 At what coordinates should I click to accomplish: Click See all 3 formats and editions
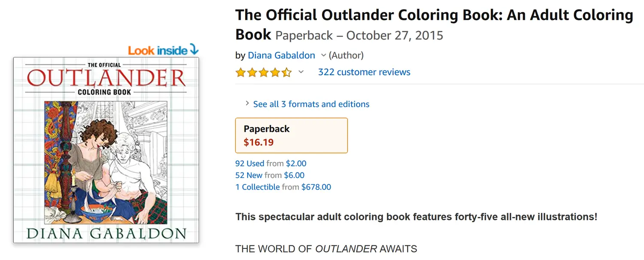[x=311, y=104]
